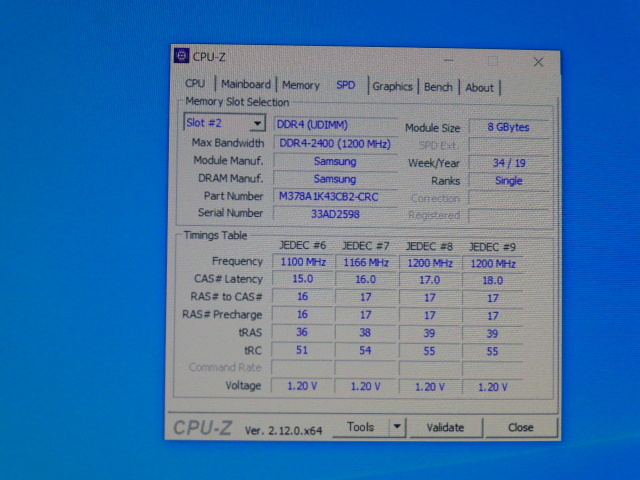This screenshot has height=480, width=640.
Task: Click the Frequency row label
Action: tap(237, 261)
